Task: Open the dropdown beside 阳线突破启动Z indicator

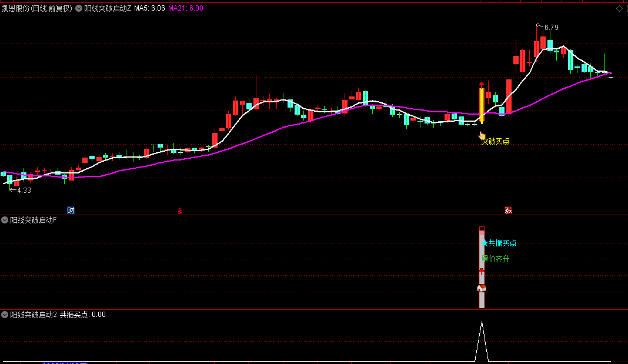Action: 79,8
